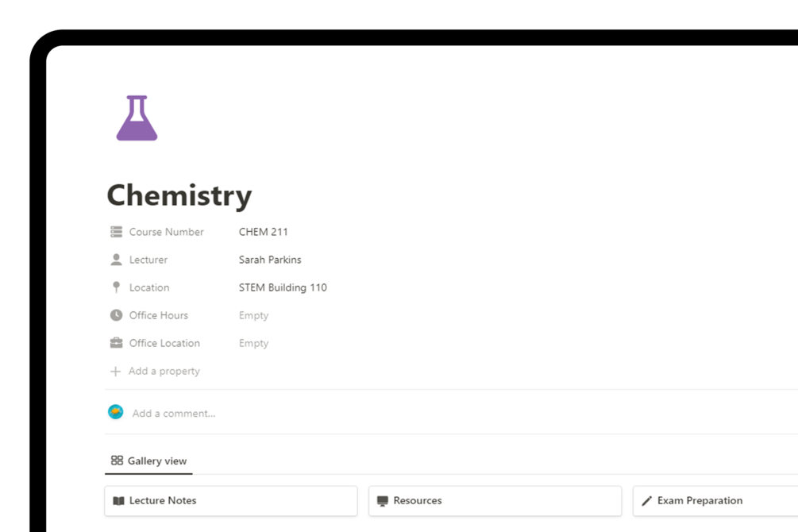Edit the empty Office Hours value
This screenshot has width=798, height=532.
click(254, 315)
